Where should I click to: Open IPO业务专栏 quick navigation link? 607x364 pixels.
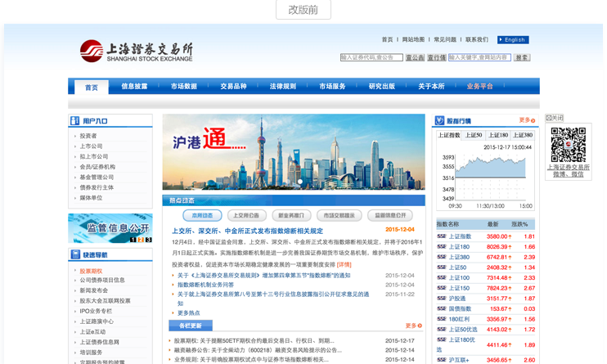[x=96, y=311]
